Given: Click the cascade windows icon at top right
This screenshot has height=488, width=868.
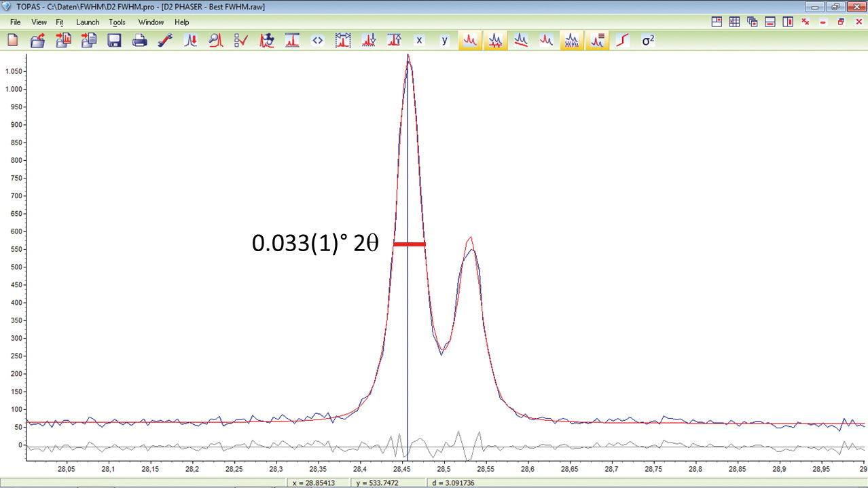Looking at the screenshot, I should click(x=752, y=22).
